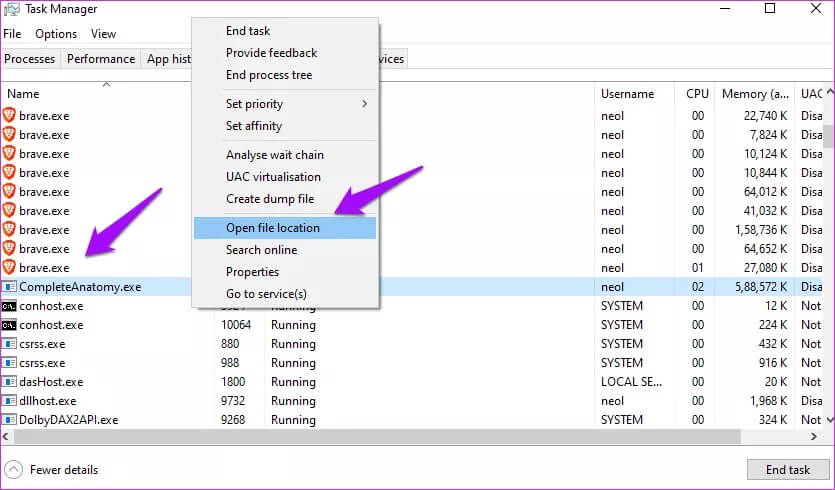835x490 pixels.
Task: Click the 5,88,572 K memory value
Action: coord(761,287)
